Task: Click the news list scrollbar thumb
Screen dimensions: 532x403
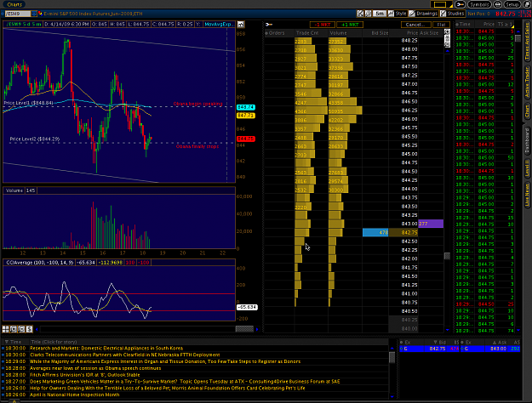Action: coord(392,357)
